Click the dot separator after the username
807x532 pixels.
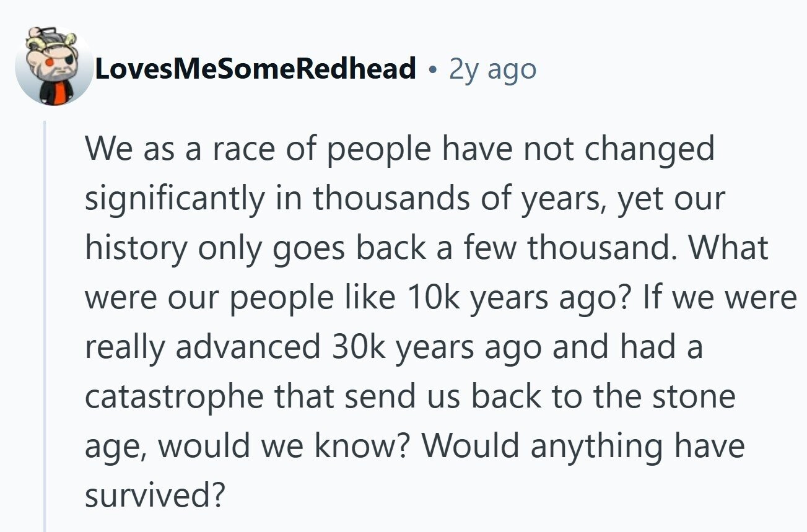click(x=432, y=69)
